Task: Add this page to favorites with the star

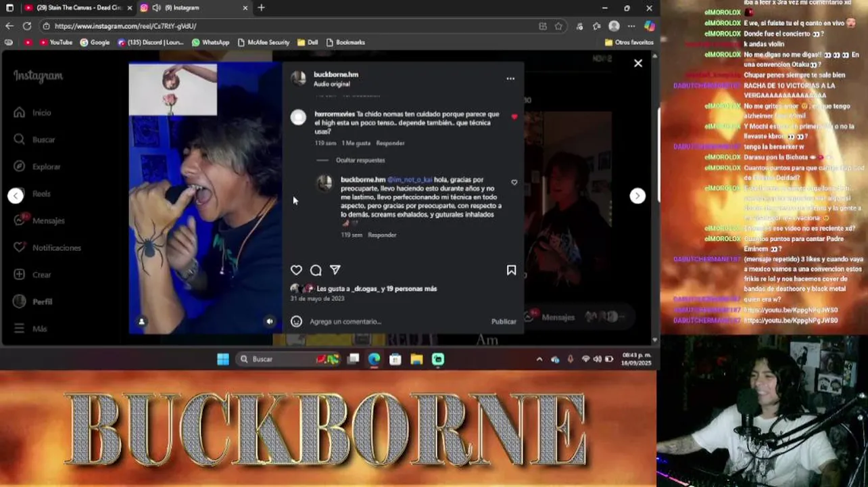Action: pos(558,26)
